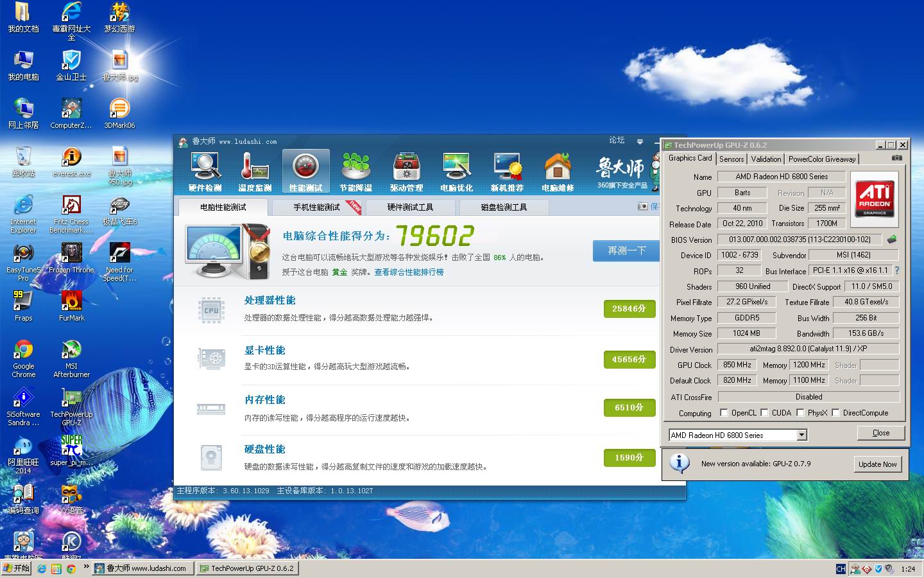Open the Ludashi title bar dropdown menu arrow

640,142
